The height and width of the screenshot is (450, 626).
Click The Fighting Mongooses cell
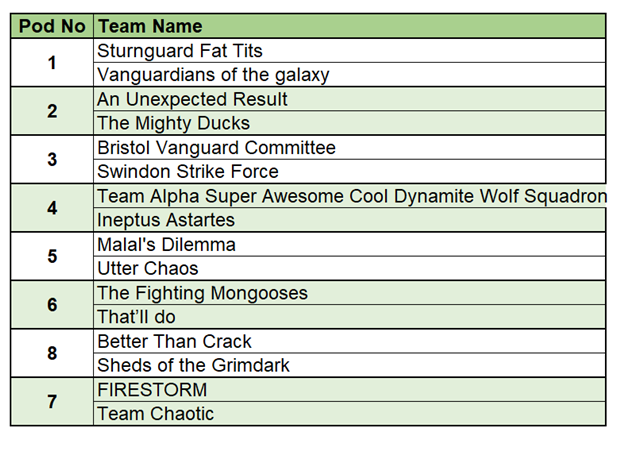[202, 293]
